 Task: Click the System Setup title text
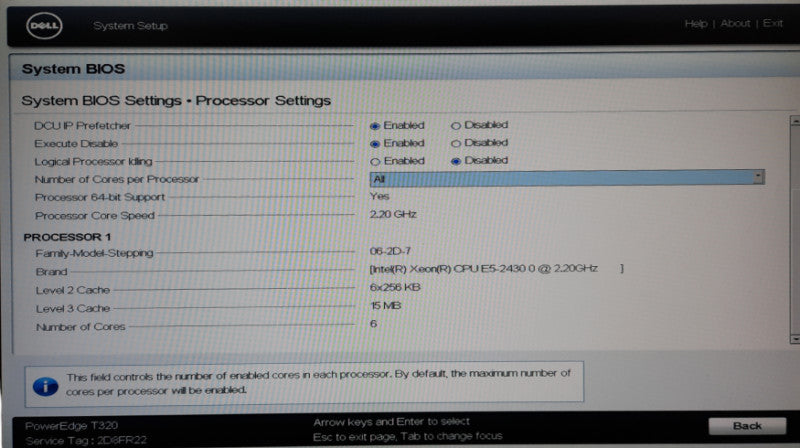click(131, 26)
